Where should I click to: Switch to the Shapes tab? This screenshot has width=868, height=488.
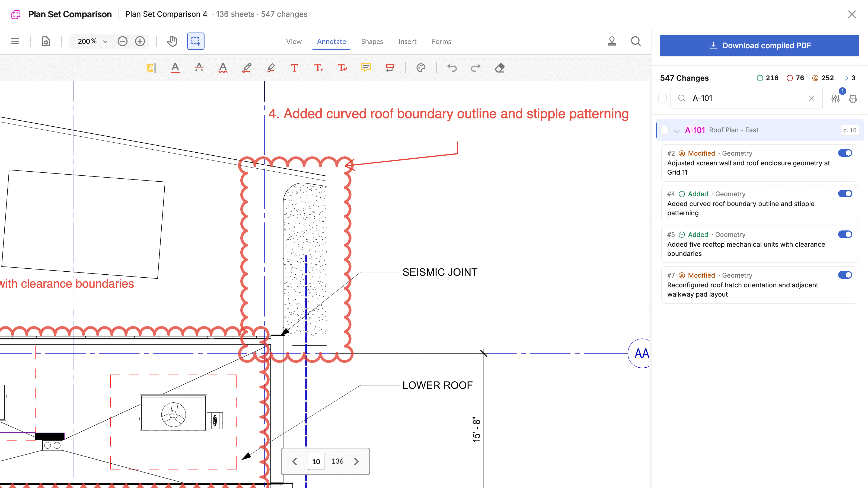[372, 41]
